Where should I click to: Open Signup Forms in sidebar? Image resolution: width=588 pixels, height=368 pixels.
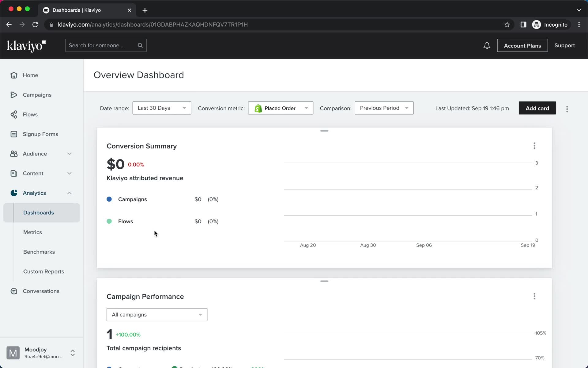[x=40, y=134]
